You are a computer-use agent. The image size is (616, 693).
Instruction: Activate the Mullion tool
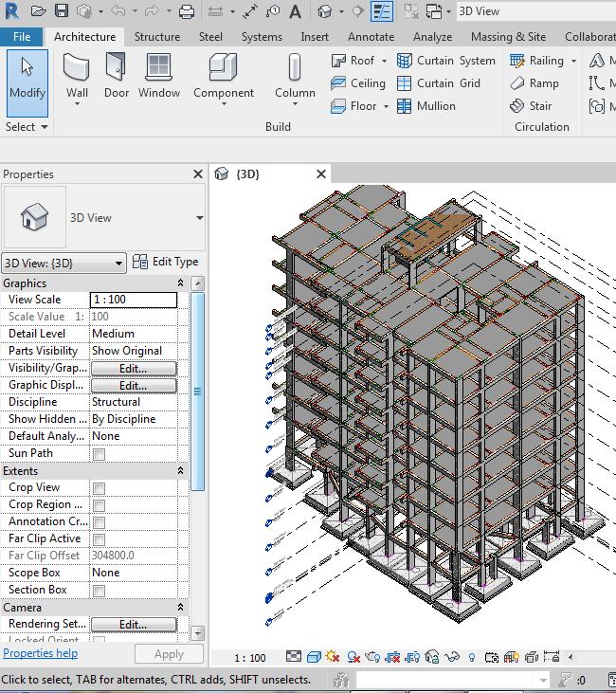pos(426,106)
